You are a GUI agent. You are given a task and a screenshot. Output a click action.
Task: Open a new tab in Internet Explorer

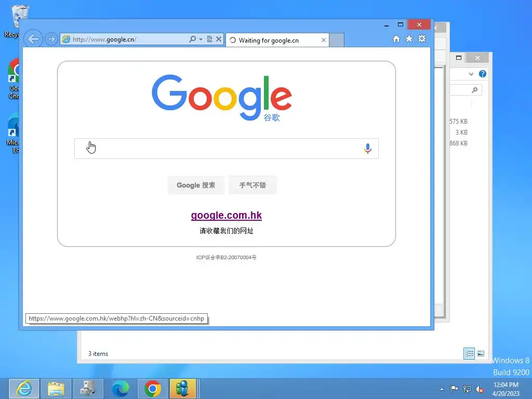[x=337, y=40]
